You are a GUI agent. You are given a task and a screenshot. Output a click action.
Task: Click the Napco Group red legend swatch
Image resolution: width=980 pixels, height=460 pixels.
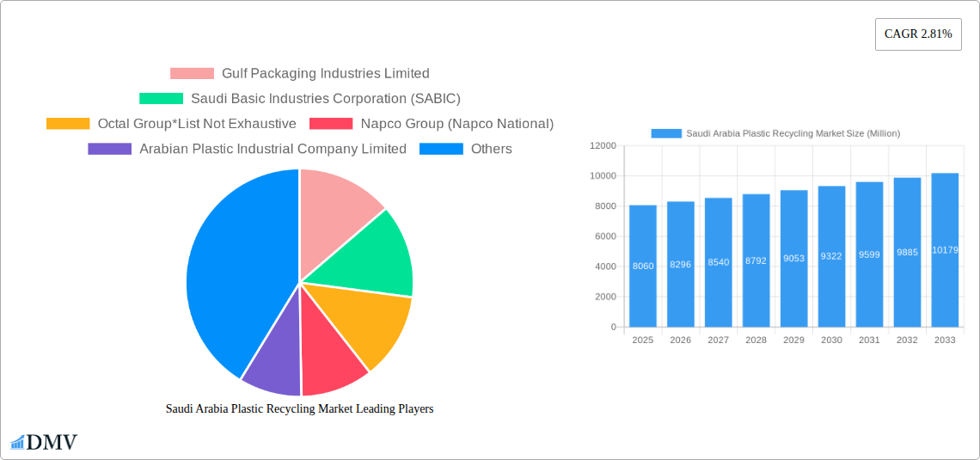331,124
